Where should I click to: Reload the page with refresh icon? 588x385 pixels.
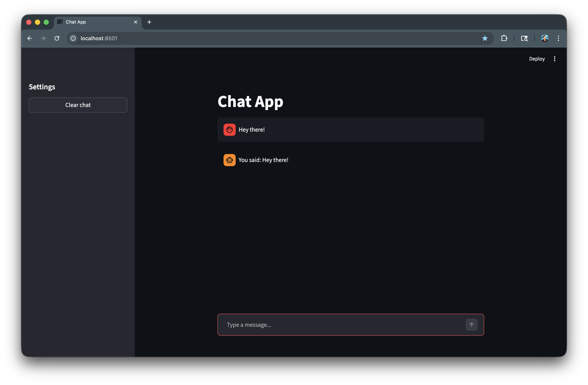tap(57, 38)
